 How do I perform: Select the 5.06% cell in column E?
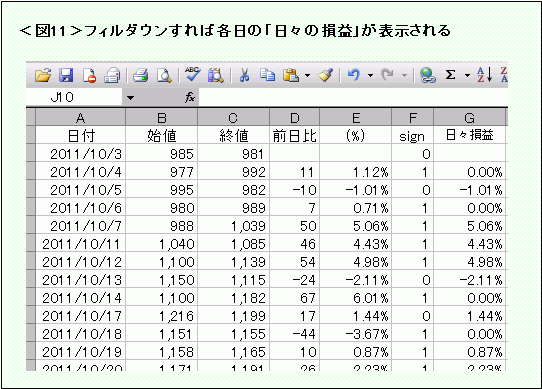(x=356, y=225)
